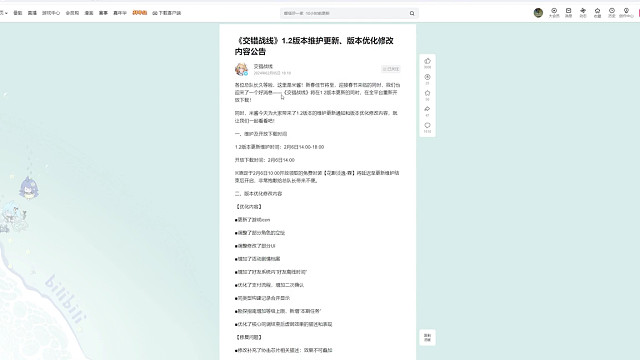This screenshot has height=360, width=640.
Task: Open the user avatar in the header
Action: click(x=538, y=13)
